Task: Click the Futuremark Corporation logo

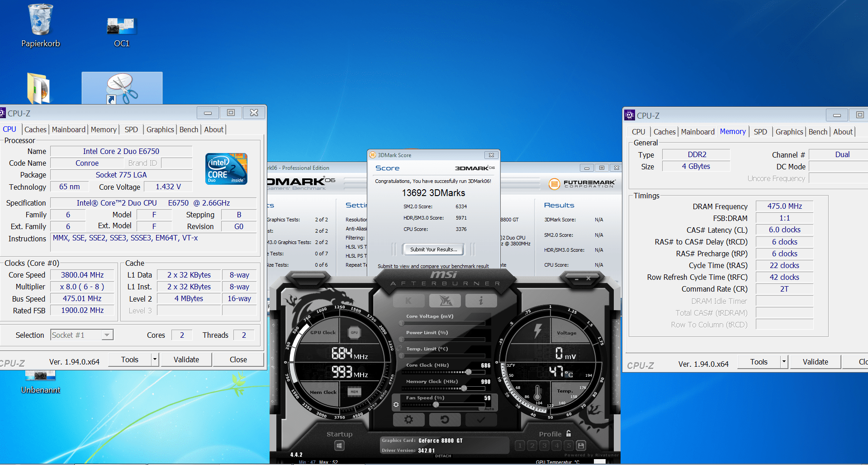Action: coord(582,183)
